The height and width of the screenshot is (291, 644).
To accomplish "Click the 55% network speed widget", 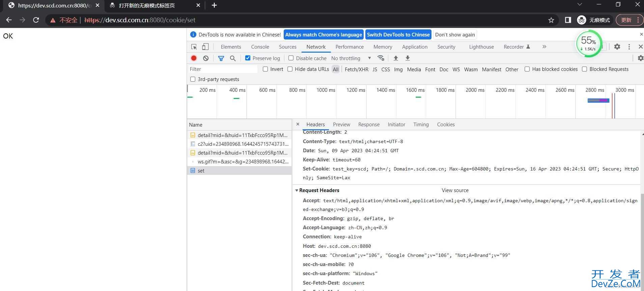I will tap(589, 43).
